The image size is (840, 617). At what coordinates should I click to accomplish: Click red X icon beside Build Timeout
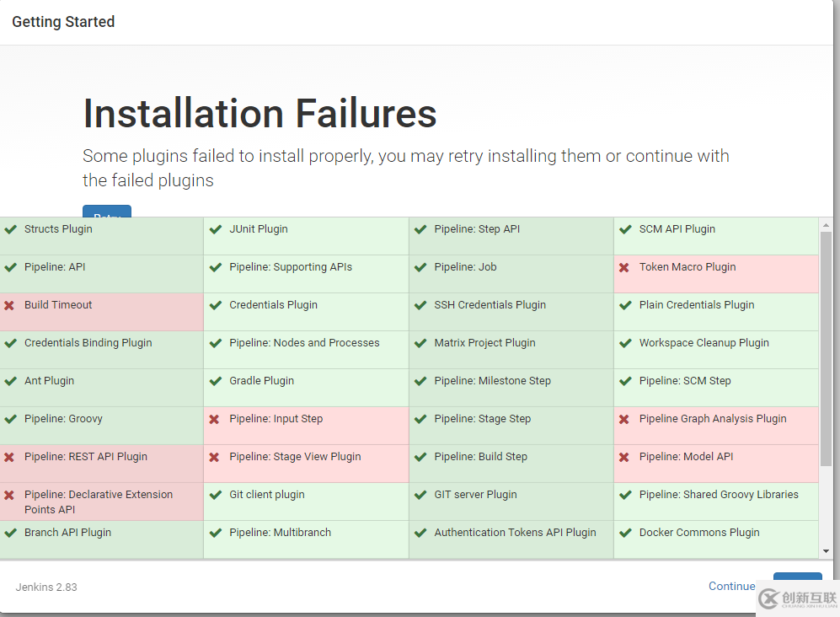[9, 305]
